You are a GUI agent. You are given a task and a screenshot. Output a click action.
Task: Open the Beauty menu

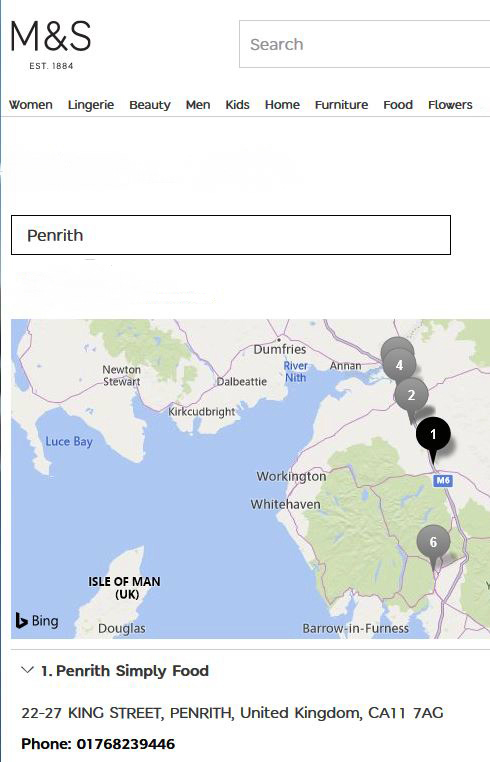[150, 105]
